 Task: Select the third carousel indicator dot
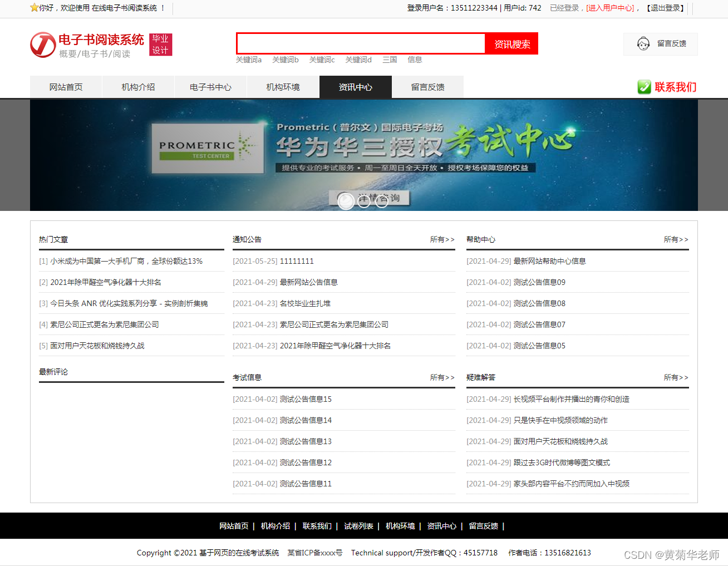[x=381, y=201]
